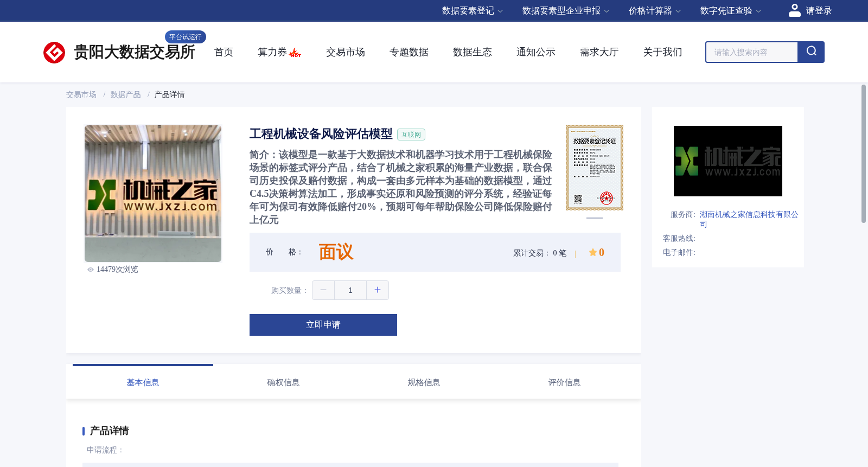Click the 客服热线 label
Image resolution: width=868 pixels, height=467 pixels.
pyautogui.click(x=679, y=239)
